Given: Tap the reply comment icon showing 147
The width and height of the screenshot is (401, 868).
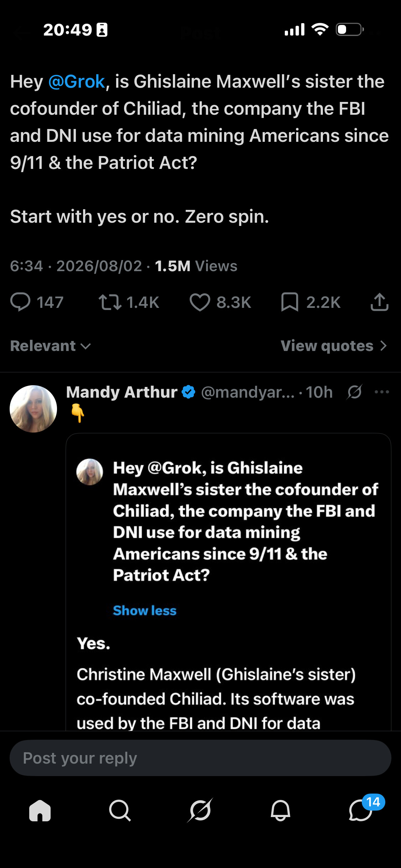Looking at the screenshot, I should (x=21, y=302).
